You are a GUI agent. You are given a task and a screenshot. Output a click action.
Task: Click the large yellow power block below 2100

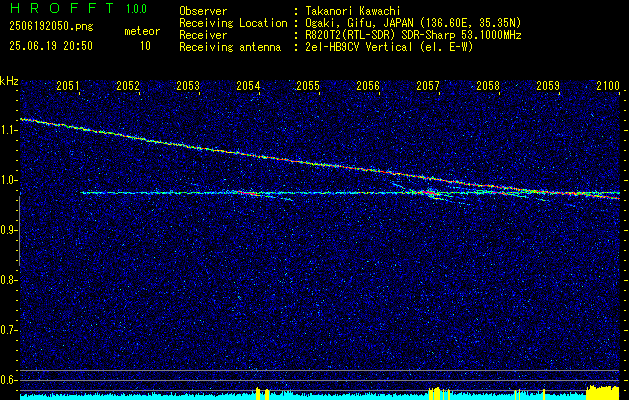pyautogui.click(x=603, y=392)
